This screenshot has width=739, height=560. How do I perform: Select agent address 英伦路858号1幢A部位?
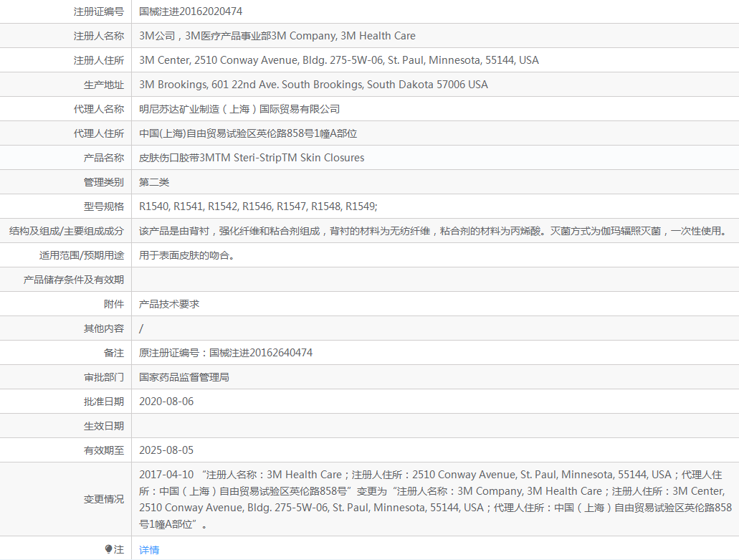click(248, 133)
